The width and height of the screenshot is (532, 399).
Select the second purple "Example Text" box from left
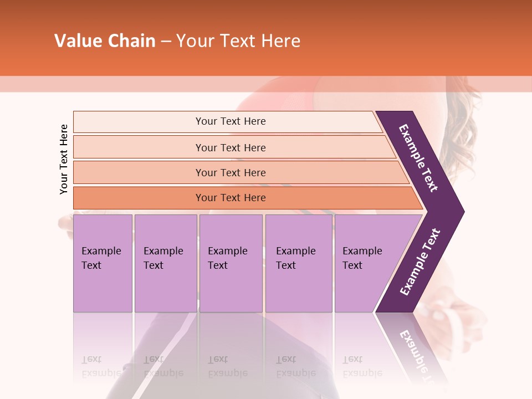(165, 263)
